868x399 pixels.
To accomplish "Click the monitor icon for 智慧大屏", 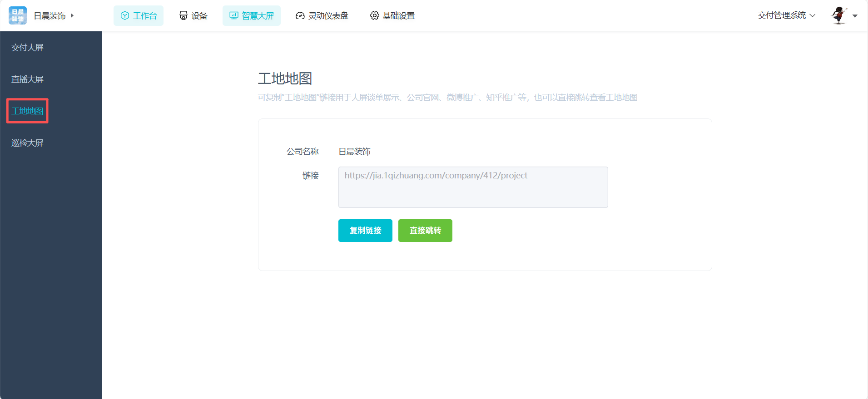I will [x=234, y=16].
